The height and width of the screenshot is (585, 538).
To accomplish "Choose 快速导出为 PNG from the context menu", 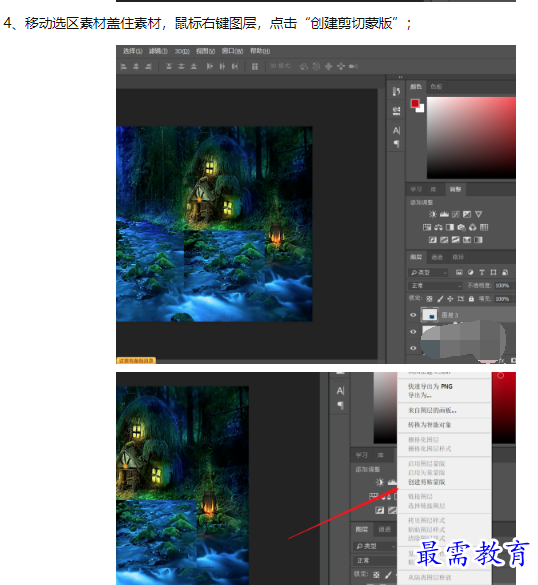I will click(x=430, y=387).
